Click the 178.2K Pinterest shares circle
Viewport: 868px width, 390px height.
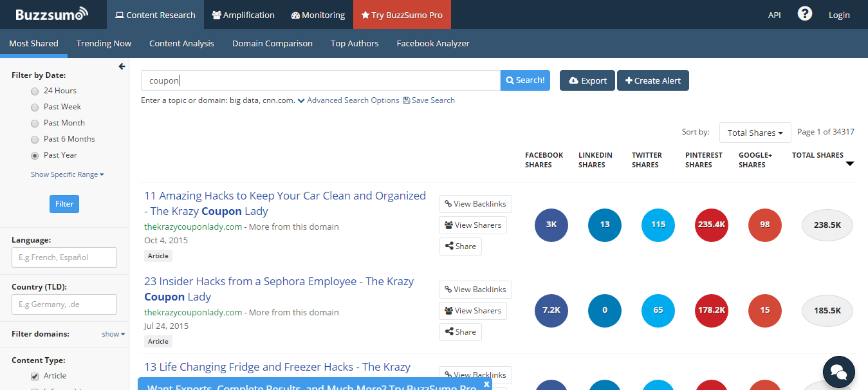point(712,310)
